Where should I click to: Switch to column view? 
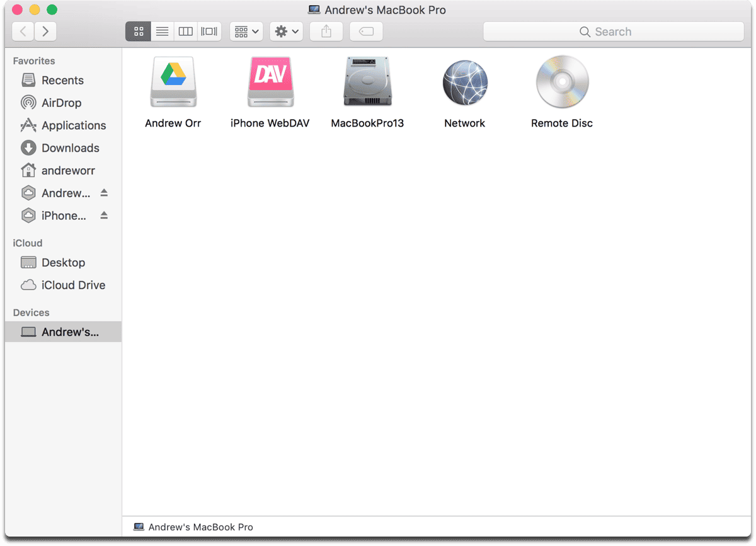click(x=185, y=31)
